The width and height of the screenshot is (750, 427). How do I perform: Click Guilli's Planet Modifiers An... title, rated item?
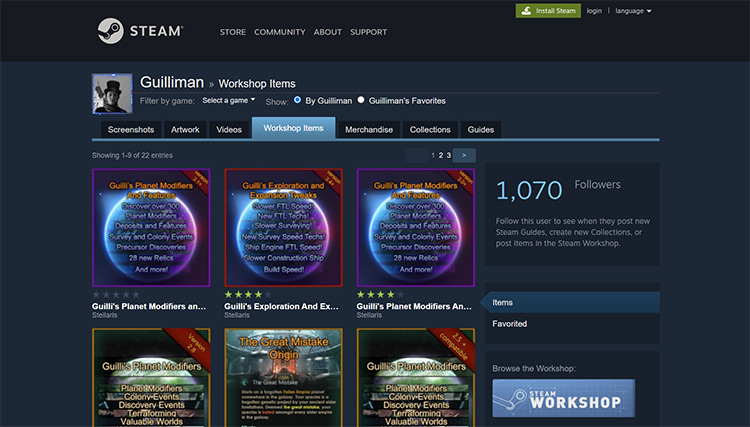[x=414, y=307]
